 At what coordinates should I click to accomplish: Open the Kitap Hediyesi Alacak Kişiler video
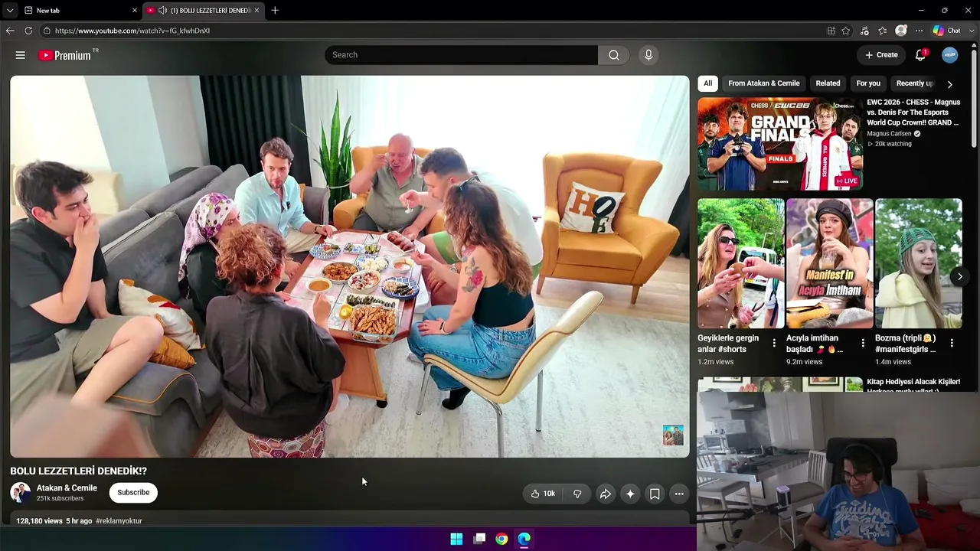click(913, 385)
